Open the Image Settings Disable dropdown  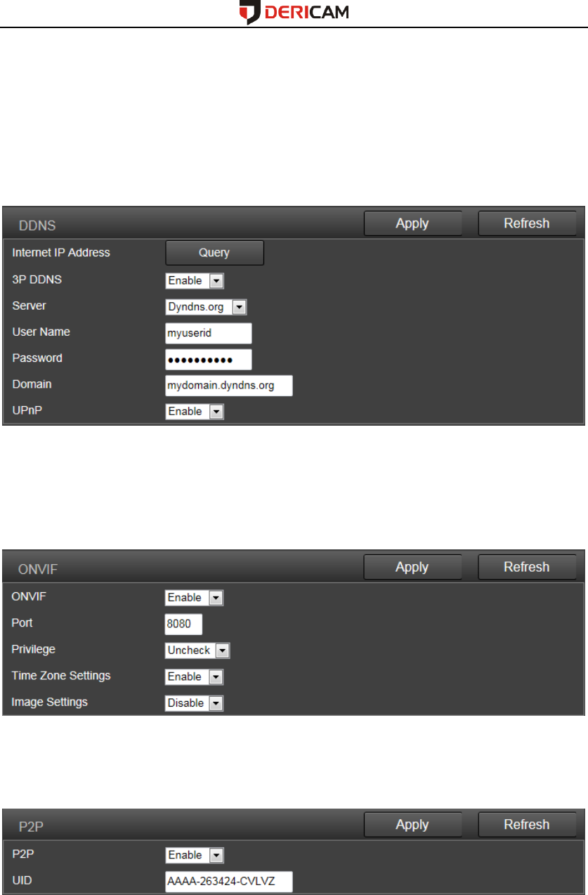pyautogui.click(x=195, y=703)
